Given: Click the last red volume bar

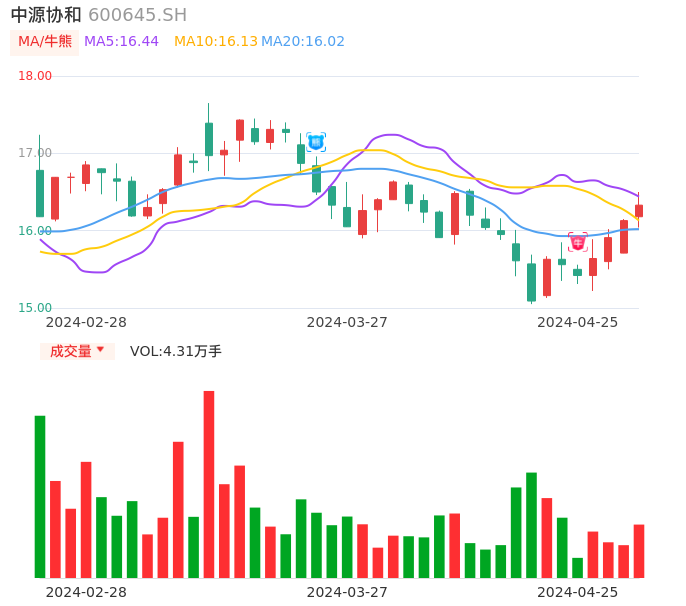Looking at the screenshot, I should [x=639, y=551].
